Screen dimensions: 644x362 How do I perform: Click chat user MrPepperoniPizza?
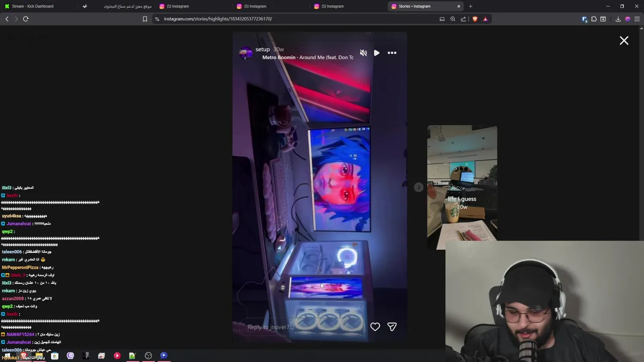point(20,267)
